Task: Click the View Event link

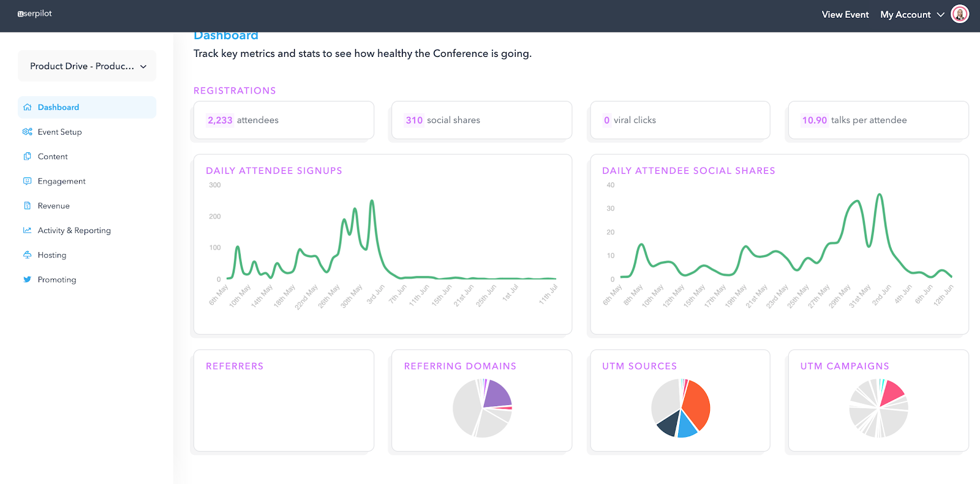Action: click(x=845, y=15)
